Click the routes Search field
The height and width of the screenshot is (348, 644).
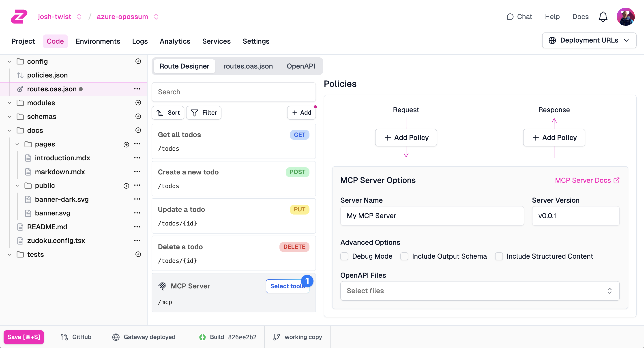coord(234,92)
